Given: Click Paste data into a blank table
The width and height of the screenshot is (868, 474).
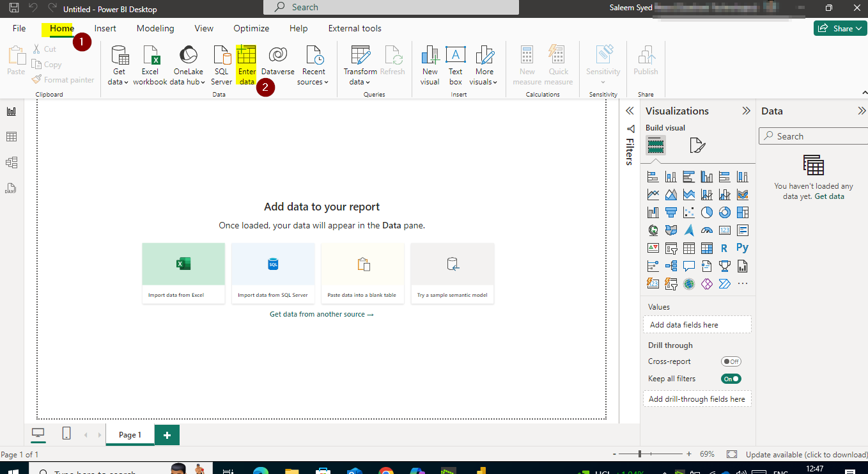Looking at the screenshot, I should (x=362, y=273).
